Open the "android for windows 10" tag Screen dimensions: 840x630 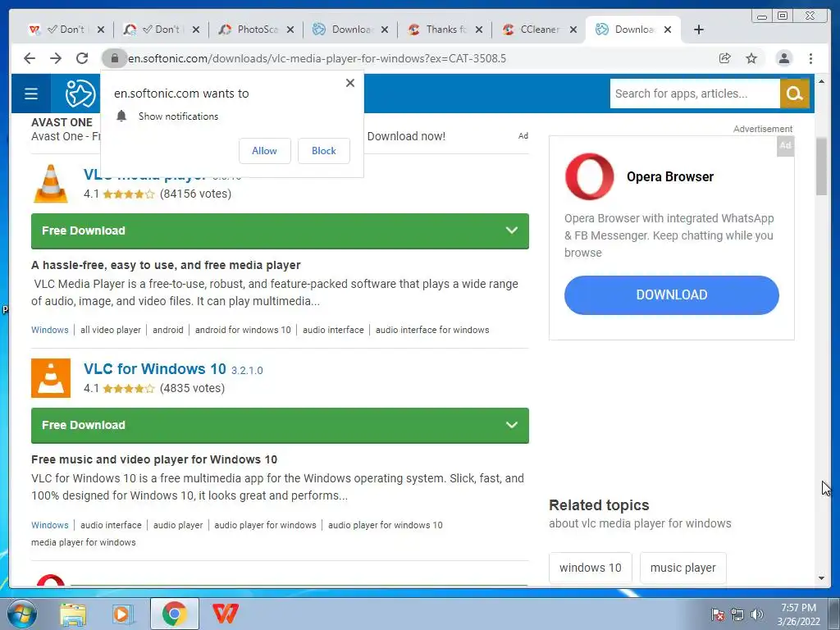(x=243, y=330)
